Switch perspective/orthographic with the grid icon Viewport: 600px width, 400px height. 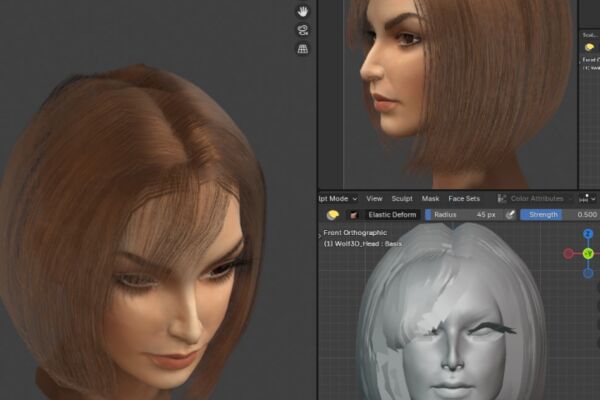click(303, 49)
